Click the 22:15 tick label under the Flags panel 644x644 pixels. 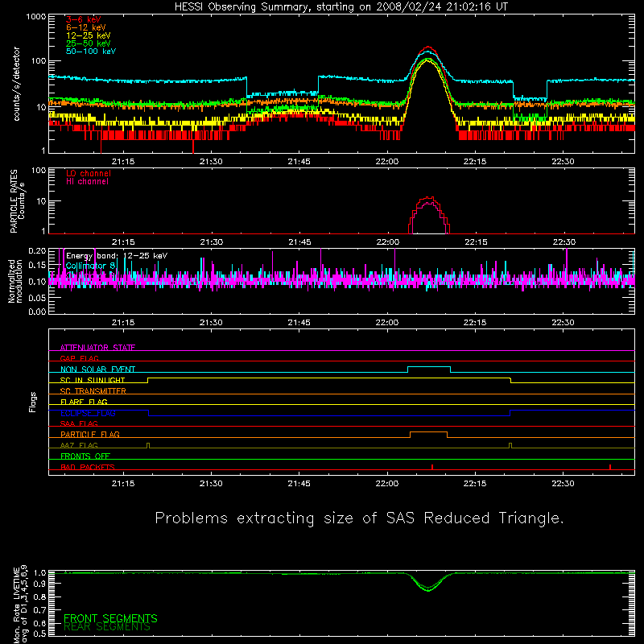tap(475, 484)
